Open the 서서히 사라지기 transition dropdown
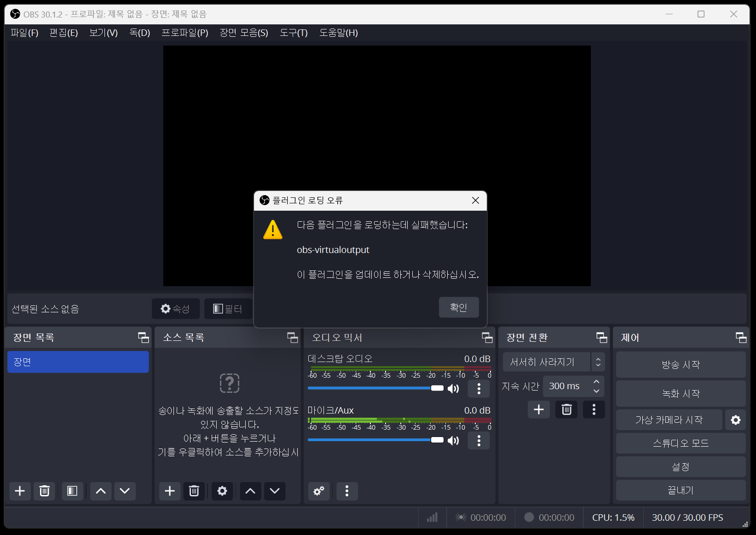Viewport: 756px width, 535px height. point(554,362)
